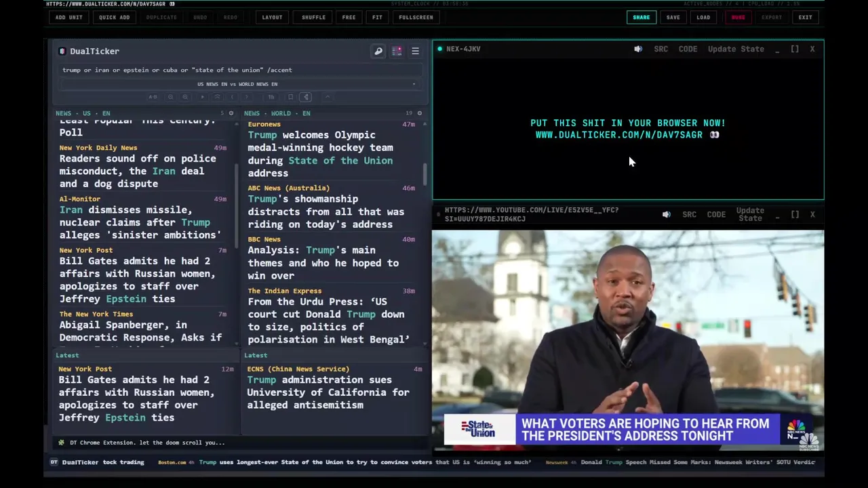The height and width of the screenshot is (488, 868).
Task: Click the WORLD news column scrollbar
Action: click(x=425, y=174)
